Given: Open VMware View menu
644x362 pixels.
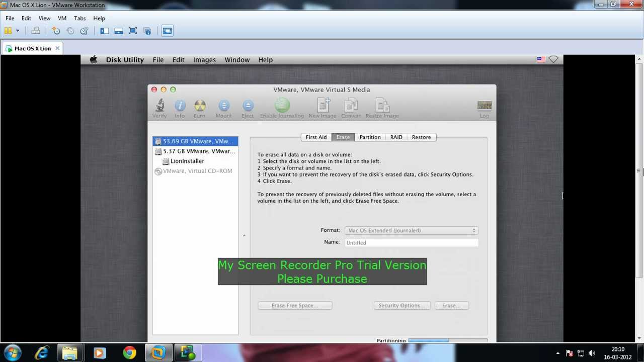Looking at the screenshot, I should pyautogui.click(x=44, y=18).
